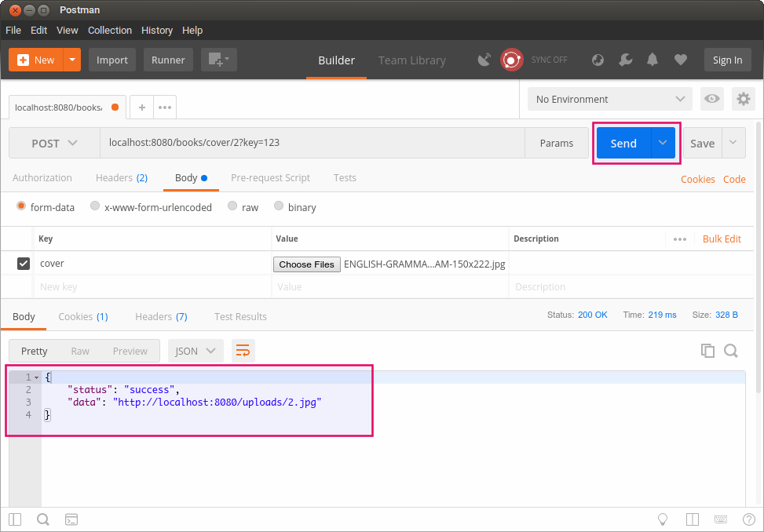This screenshot has height=532, width=764.
Task: Select the raw body type radio
Action: pos(232,207)
